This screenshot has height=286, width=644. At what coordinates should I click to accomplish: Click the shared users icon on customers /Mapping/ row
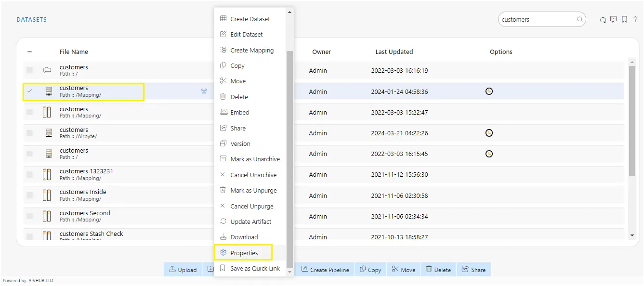[204, 91]
